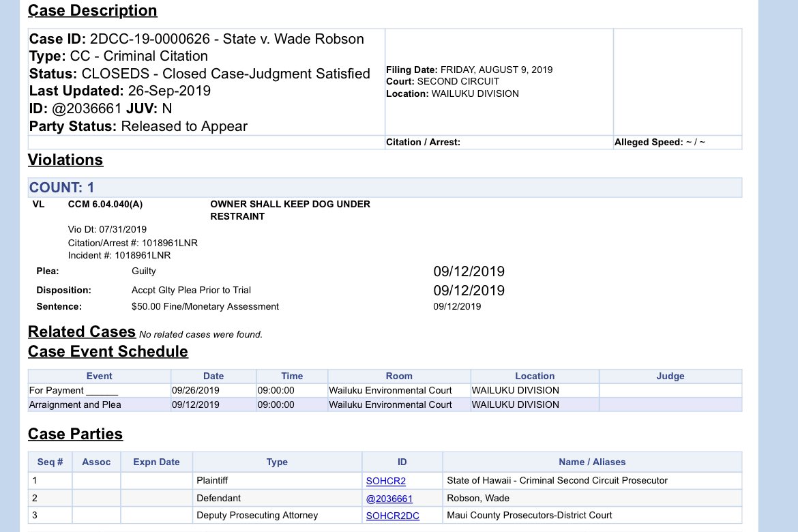
Task: Click the Citation/Arrest #: 1018961LNR line
Action: (x=133, y=243)
